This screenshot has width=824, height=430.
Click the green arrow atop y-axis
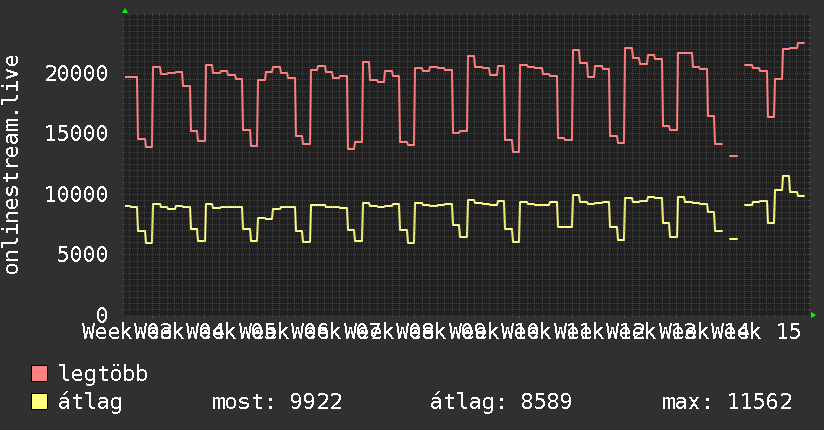(125, 11)
